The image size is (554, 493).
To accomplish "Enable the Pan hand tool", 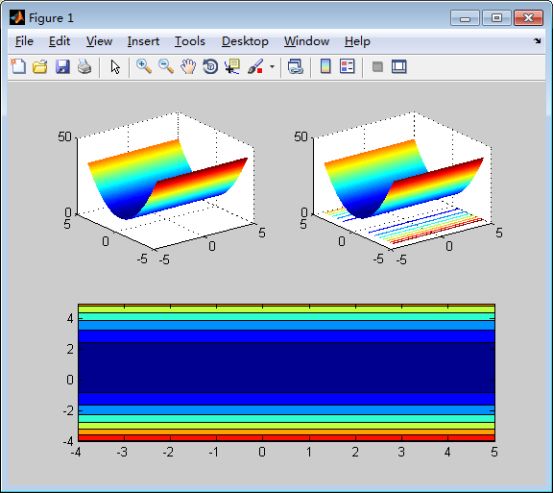I will [x=188, y=66].
